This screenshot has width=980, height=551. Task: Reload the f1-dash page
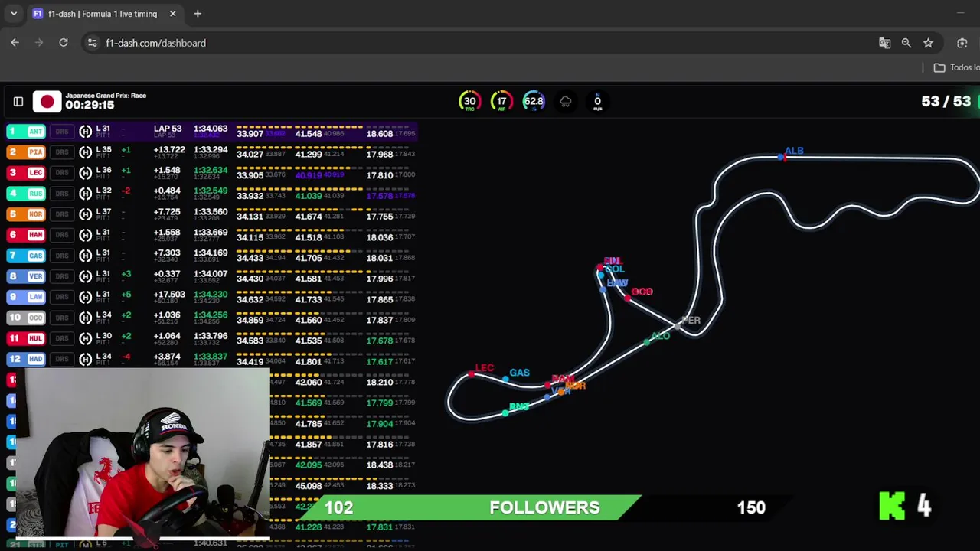64,43
